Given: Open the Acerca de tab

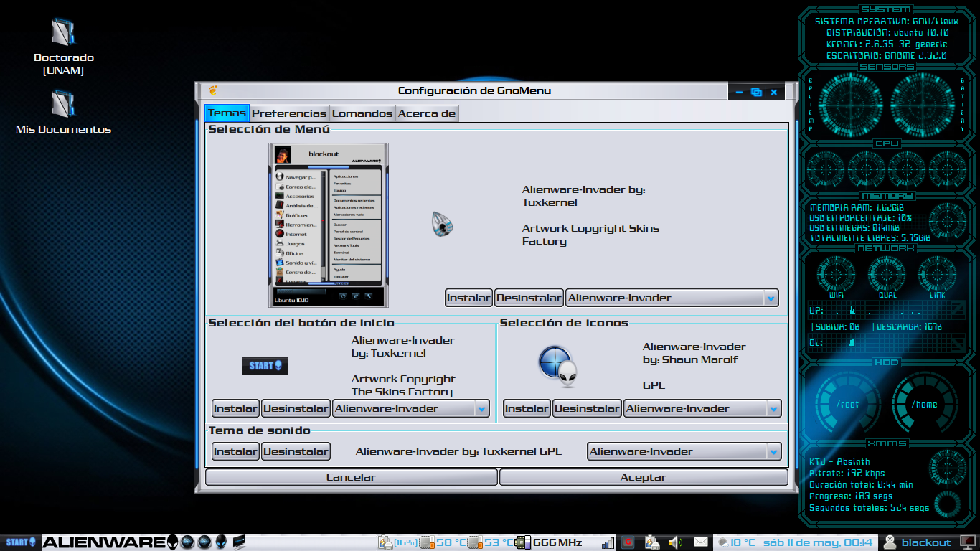Looking at the screenshot, I should pos(427,113).
